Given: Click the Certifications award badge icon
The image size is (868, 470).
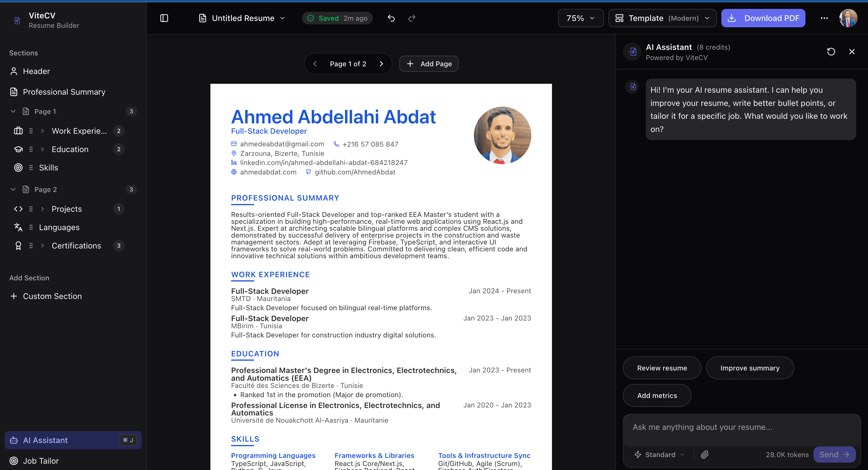Looking at the screenshot, I should 18,245.
